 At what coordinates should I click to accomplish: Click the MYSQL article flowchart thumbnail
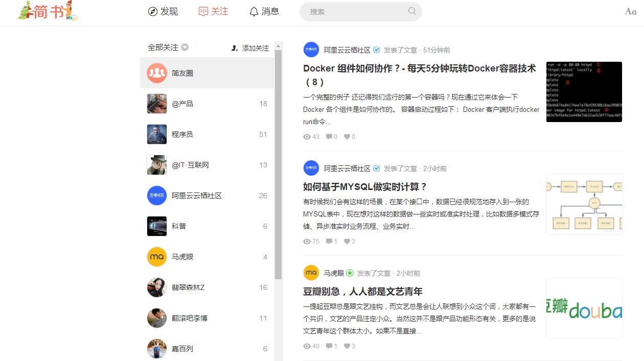click(x=584, y=204)
